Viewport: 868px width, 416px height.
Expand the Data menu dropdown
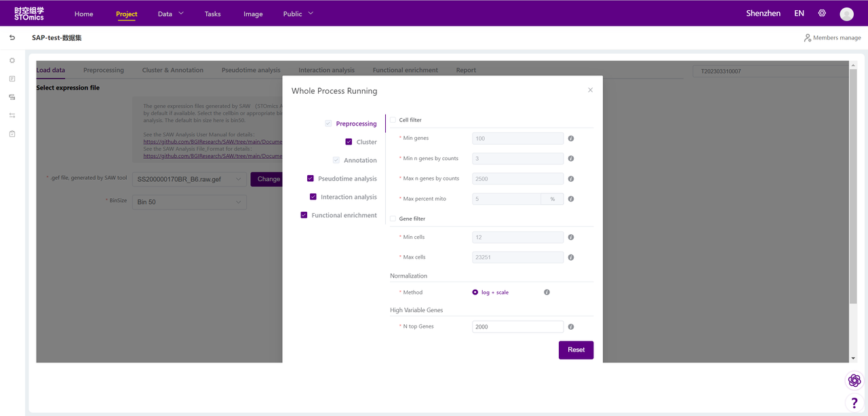coord(170,14)
